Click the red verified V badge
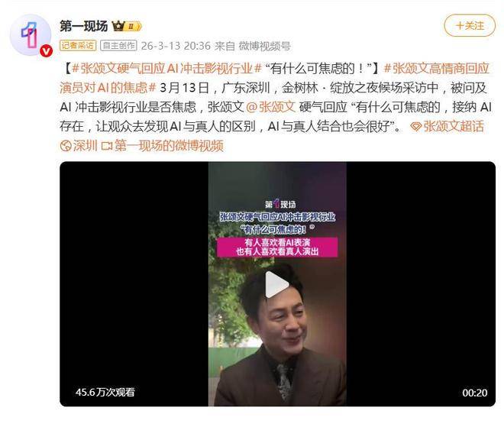The height and width of the screenshot is (424, 504). coord(46,50)
